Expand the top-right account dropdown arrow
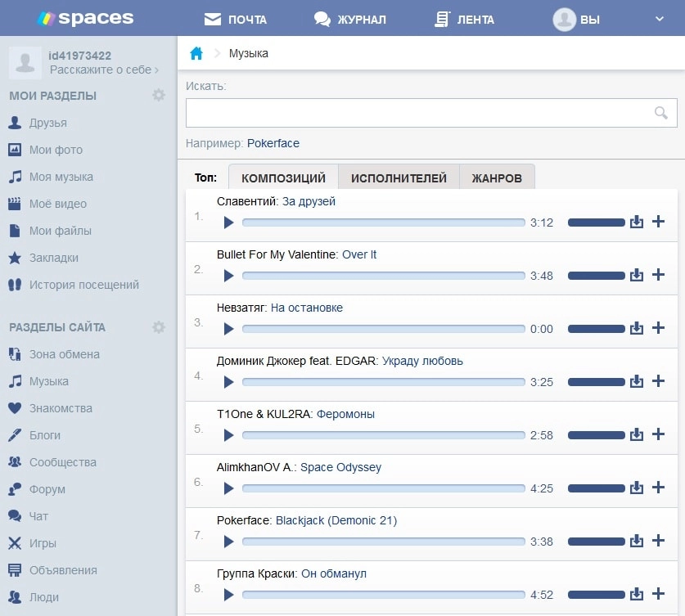685x616 pixels. click(x=660, y=19)
